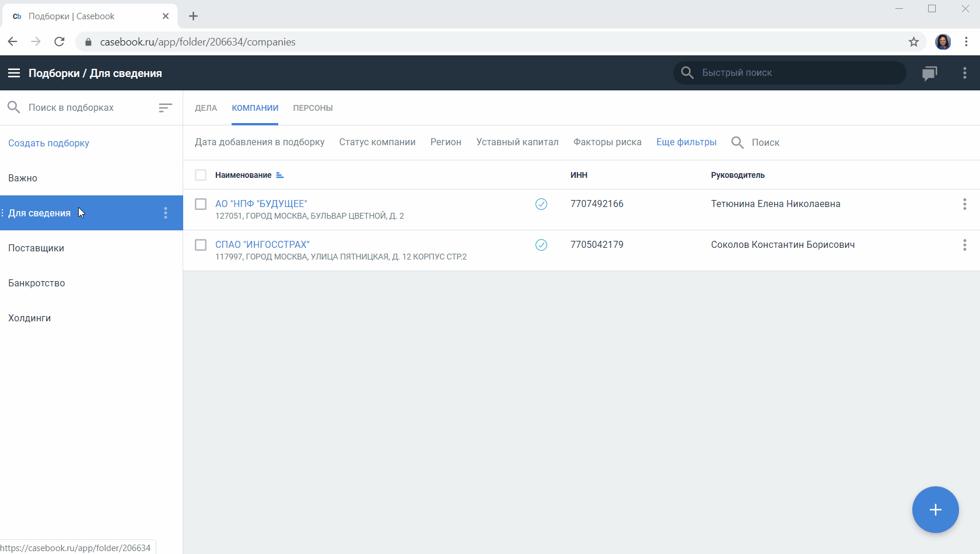Open the chat messages icon
Screen dimensions: 980x554
(x=930, y=73)
